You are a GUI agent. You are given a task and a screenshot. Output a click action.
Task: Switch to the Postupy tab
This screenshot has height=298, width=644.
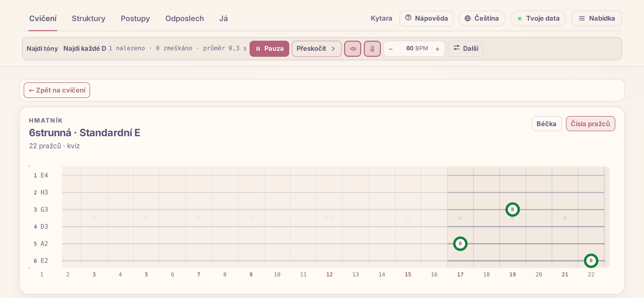(135, 19)
